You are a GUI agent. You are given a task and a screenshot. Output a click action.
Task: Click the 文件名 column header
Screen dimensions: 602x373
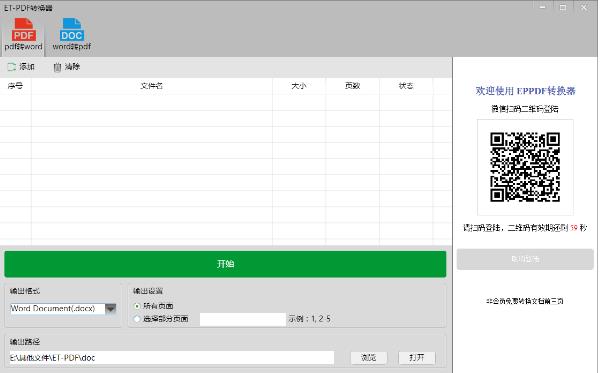coord(152,86)
